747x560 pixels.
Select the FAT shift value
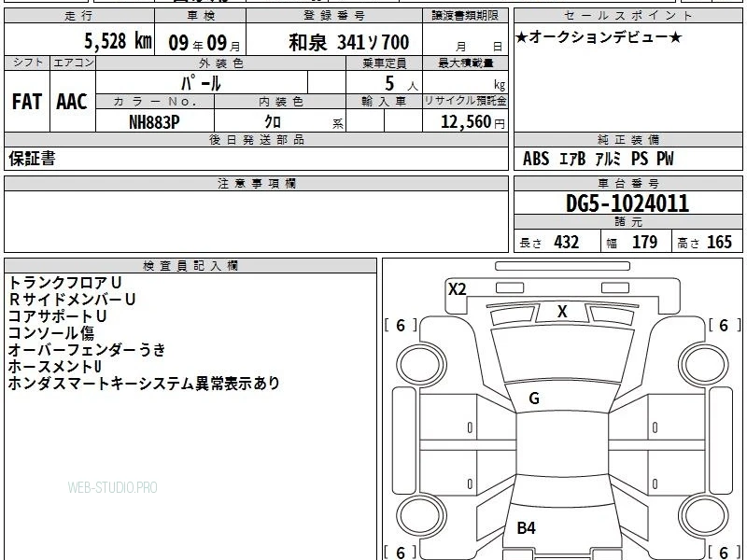[27, 102]
